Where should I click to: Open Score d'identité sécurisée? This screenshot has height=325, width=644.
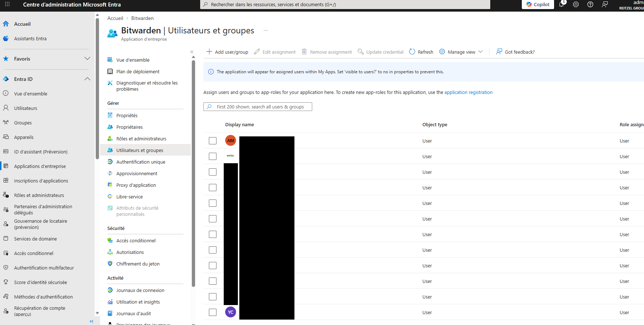40,282
